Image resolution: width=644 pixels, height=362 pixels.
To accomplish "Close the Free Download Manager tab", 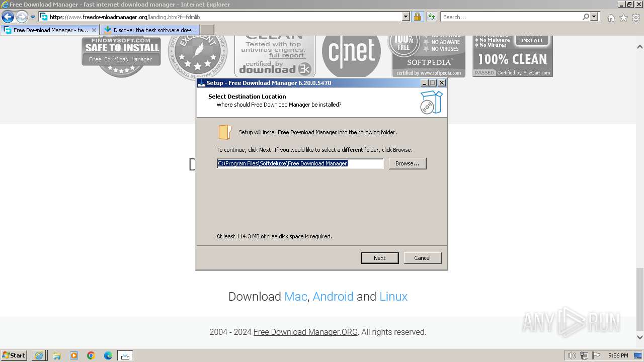I will (94, 30).
